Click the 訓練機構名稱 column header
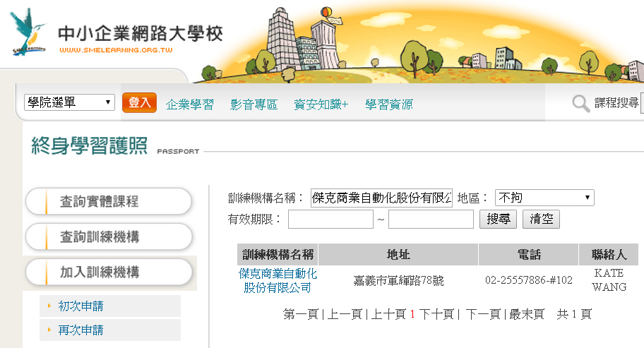This screenshot has width=644, height=348. click(278, 254)
